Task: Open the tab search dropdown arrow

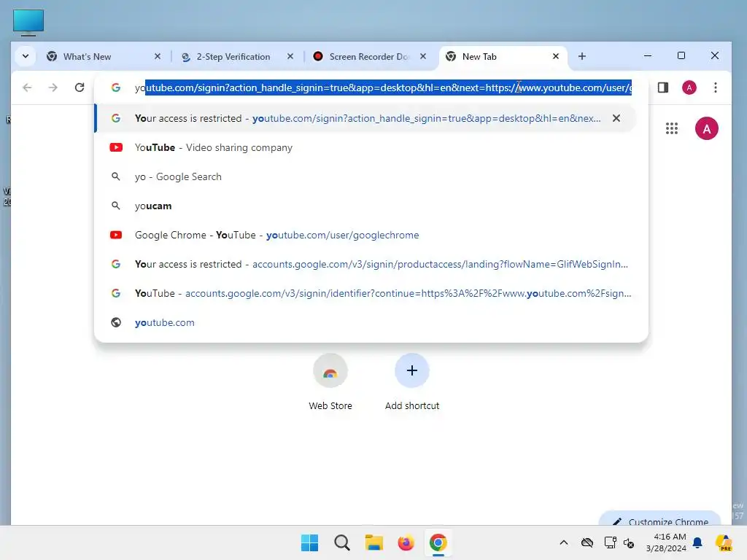Action: point(26,56)
